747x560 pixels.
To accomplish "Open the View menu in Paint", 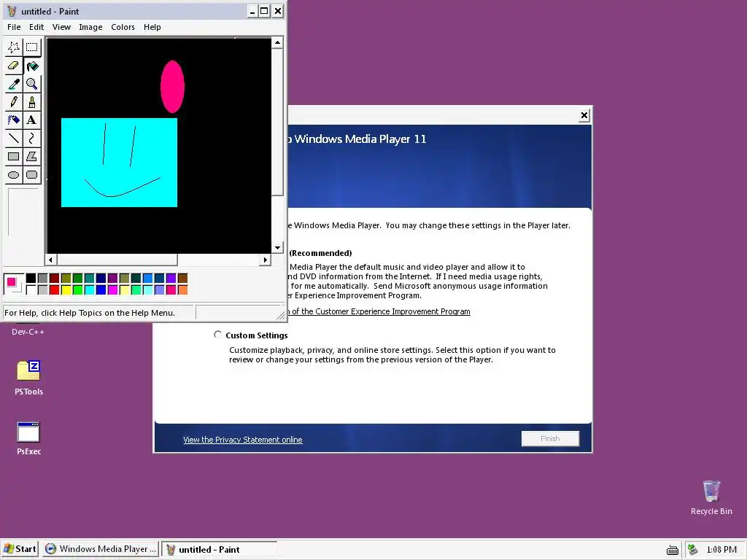I will point(61,27).
